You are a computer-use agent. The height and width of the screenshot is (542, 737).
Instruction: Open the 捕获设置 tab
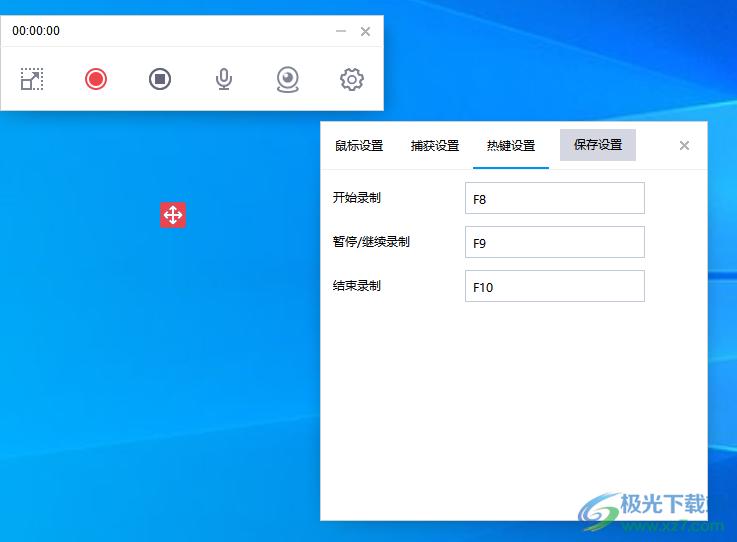(435, 146)
